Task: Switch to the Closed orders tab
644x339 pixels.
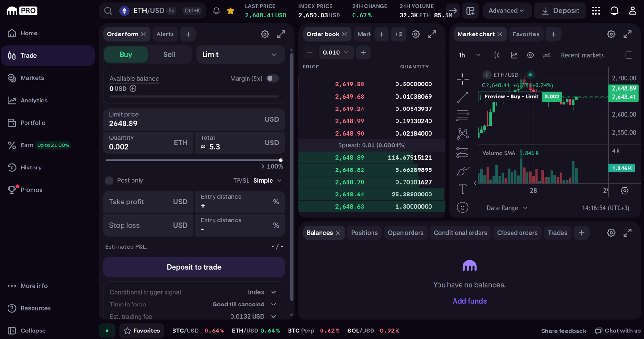Action: [x=517, y=233]
